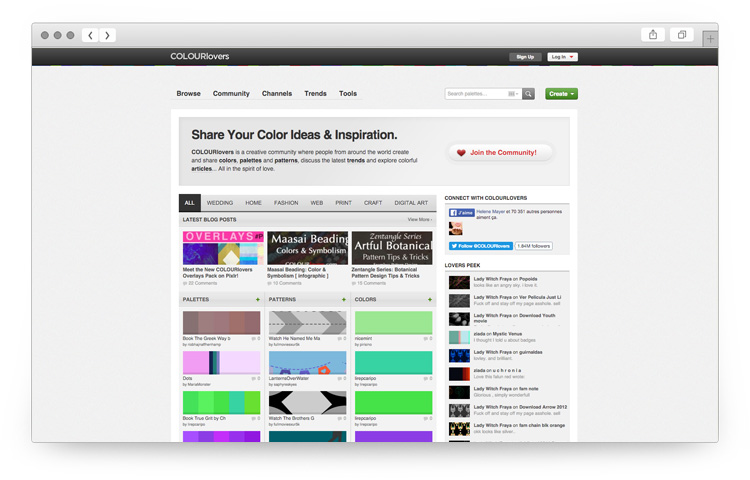
Task: Click the heart icon in Join the Community
Action: pyautogui.click(x=461, y=153)
